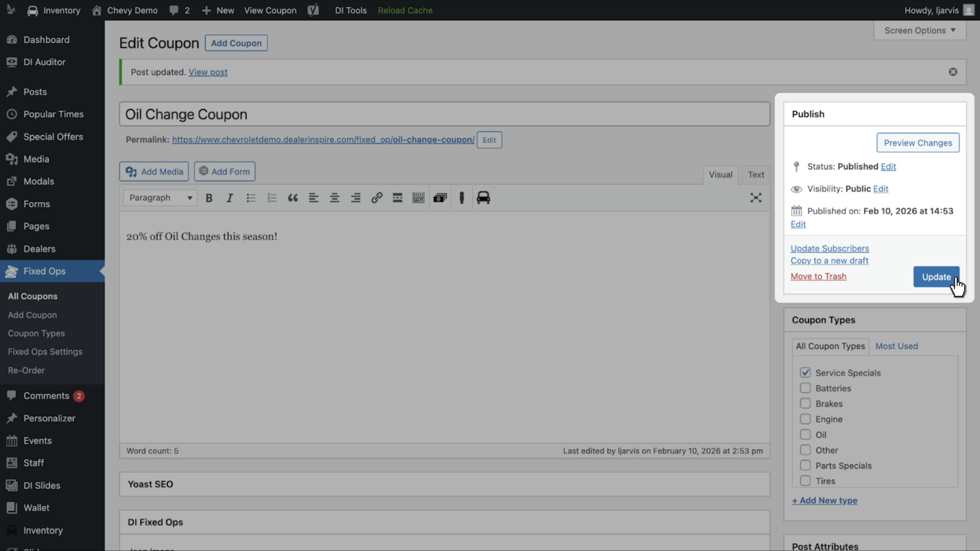The width and height of the screenshot is (980, 551).
Task: Enable distraction-free fullscreen editor mode
Action: [x=756, y=198]
